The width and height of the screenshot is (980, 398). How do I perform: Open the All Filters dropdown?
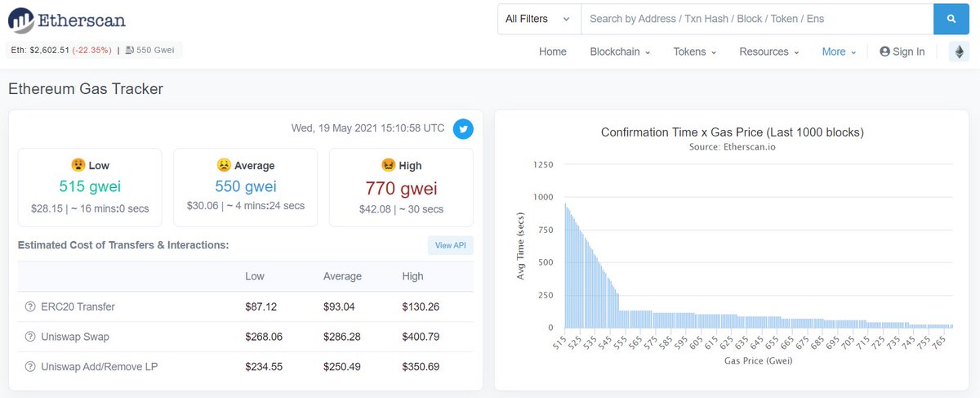coord(539,19)
